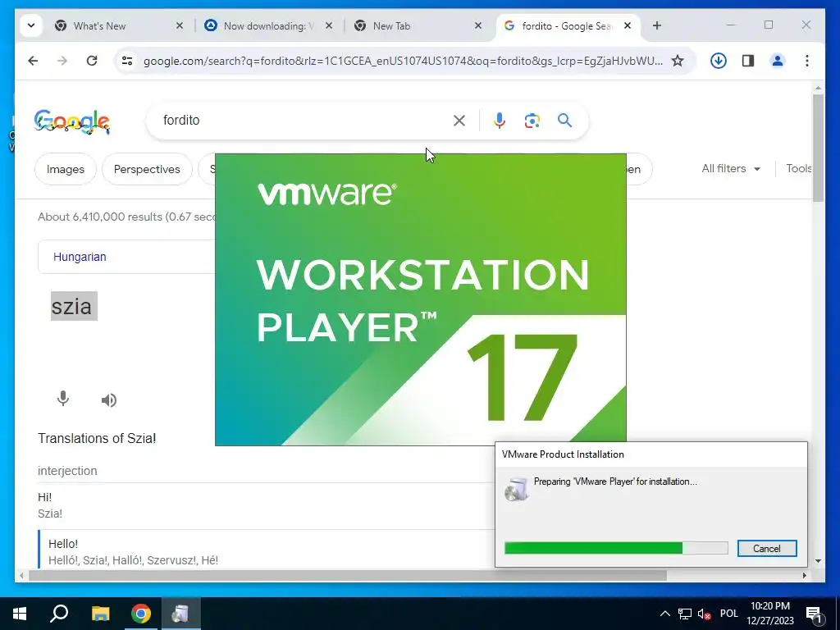This screenshot has height=630, width=840.
Task: Submit search with magnifier icon
Action: pos(564,121)
